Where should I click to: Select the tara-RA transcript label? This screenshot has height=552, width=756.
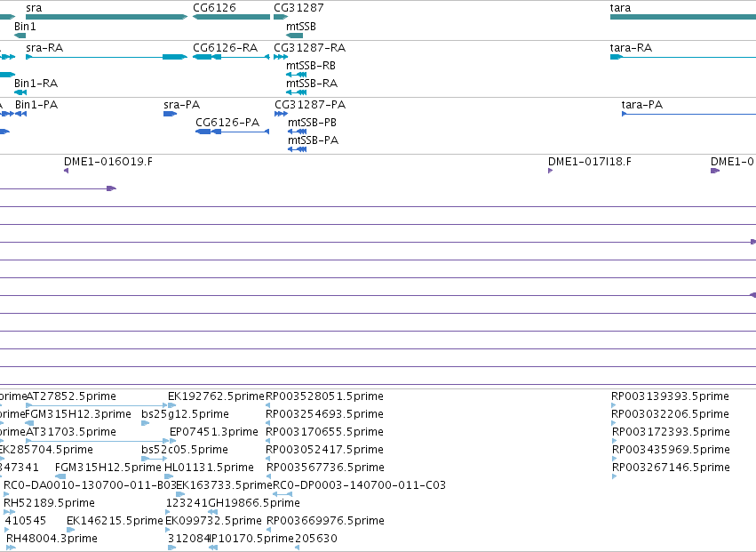[x=631, y=48]
